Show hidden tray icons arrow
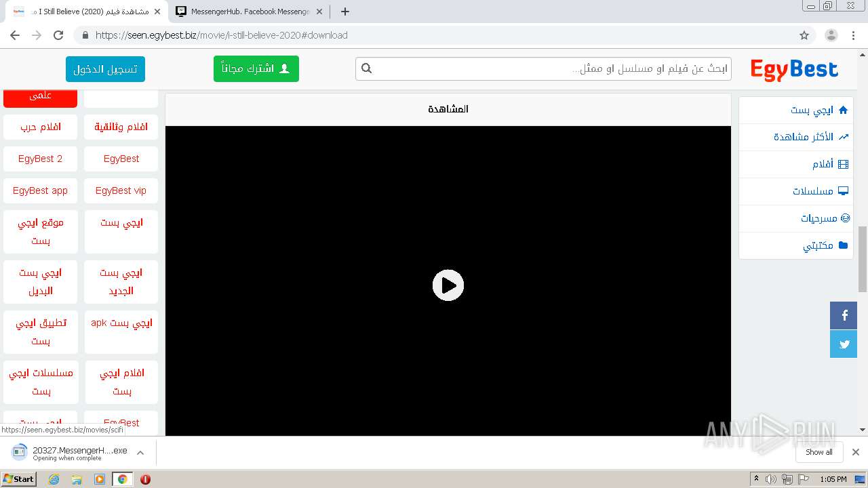 pyautogui.click(x=756, y=479)
